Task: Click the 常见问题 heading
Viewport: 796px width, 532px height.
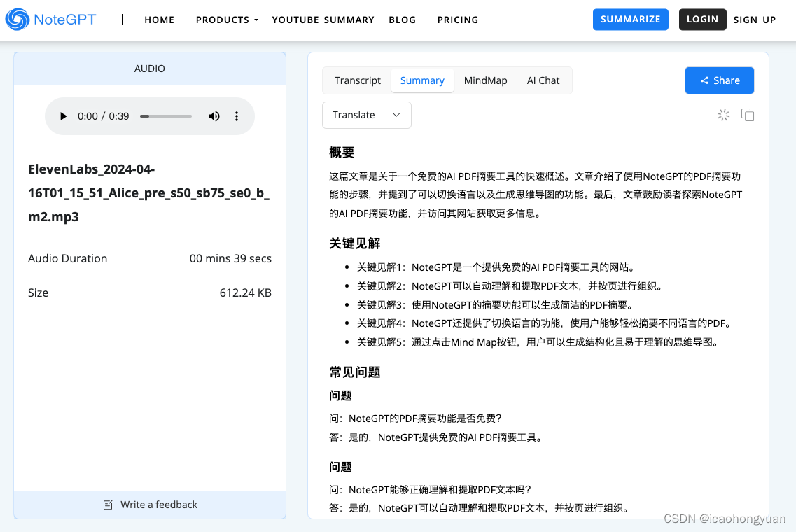Action: [x=355, y=372]
